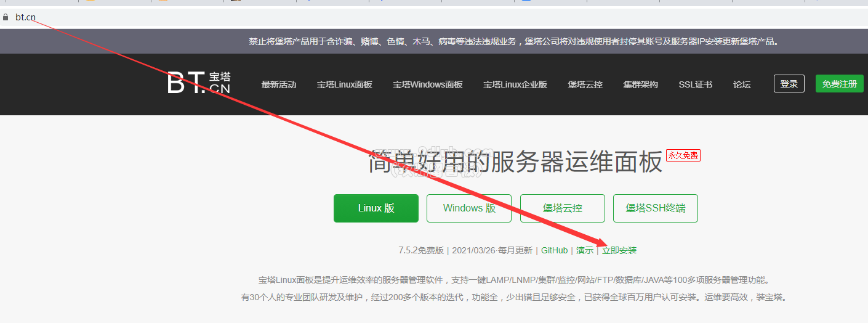
Task: Click the top notice banner about 禁止将堡塔产品
Action: click(515, 42)
